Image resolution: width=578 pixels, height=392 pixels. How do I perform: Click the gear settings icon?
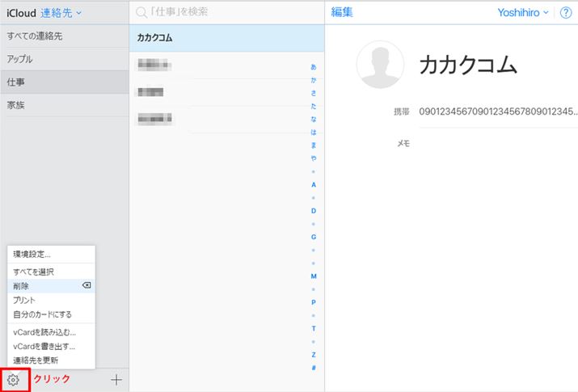pos(14,379)
